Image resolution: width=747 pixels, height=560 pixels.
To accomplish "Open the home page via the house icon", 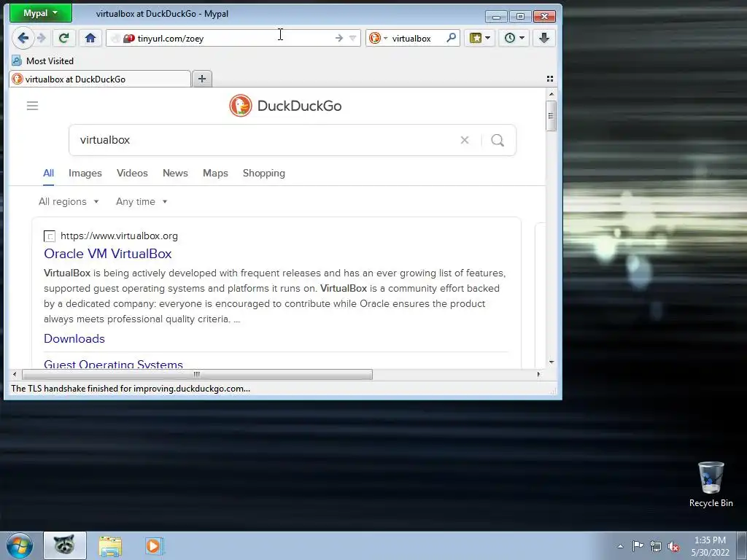I will 90,38.
